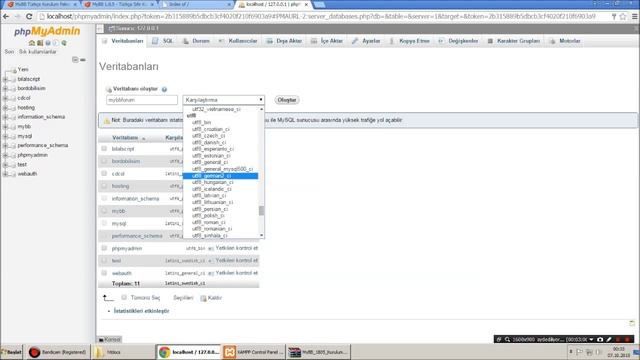The height and width of the screenshot is (360, 640).
Task: Tick the hosting database checkbox
Action: pyautogui.click(x=104, y=186)
